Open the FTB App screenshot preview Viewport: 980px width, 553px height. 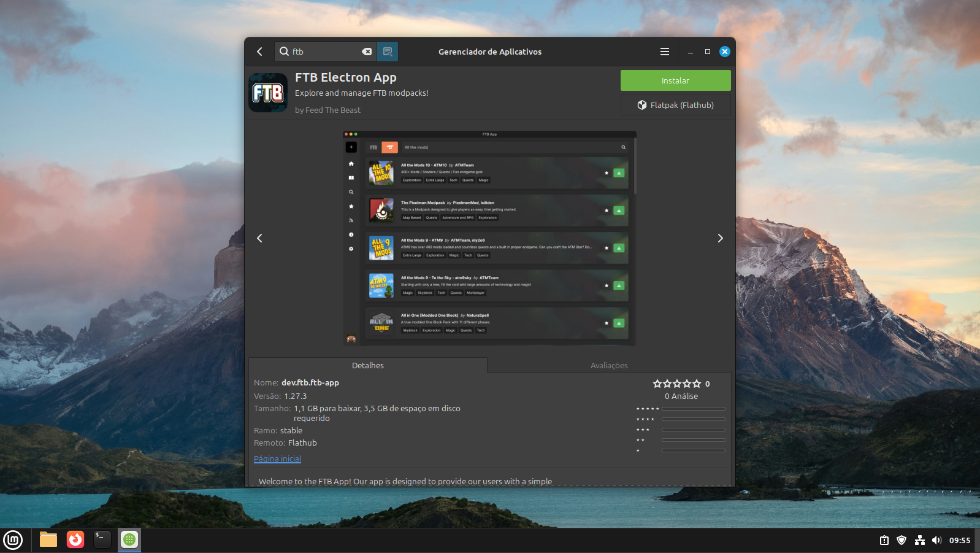489,238
